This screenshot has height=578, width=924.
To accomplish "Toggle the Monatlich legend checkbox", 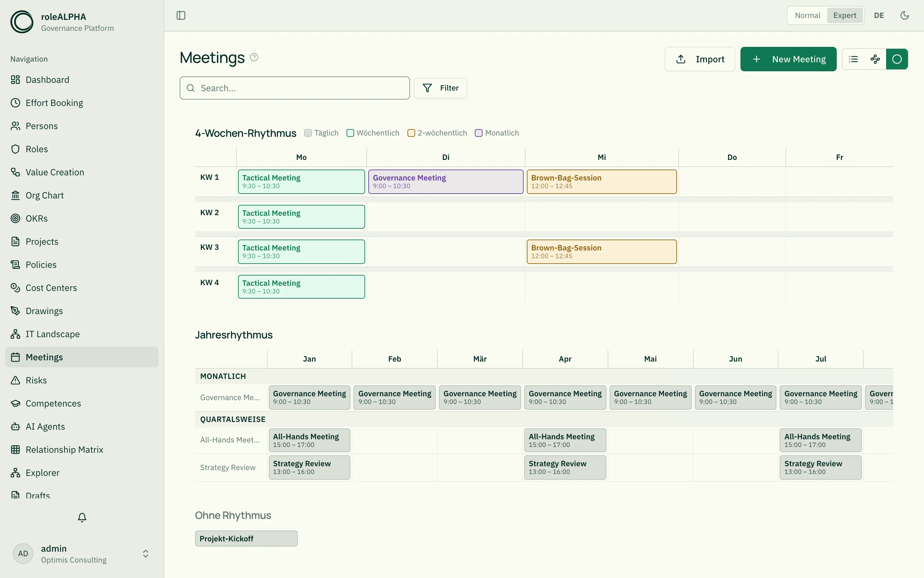I will (478, 133).
